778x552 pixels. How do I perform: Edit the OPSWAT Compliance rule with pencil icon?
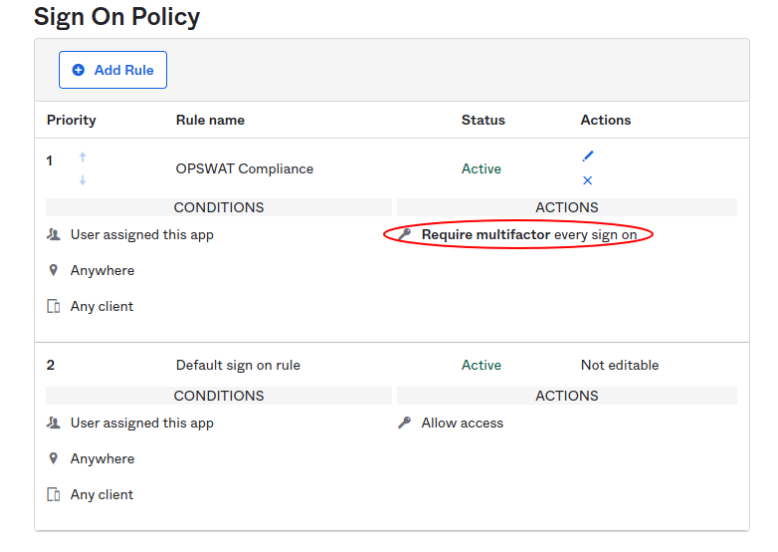click(x=587, y=156)
